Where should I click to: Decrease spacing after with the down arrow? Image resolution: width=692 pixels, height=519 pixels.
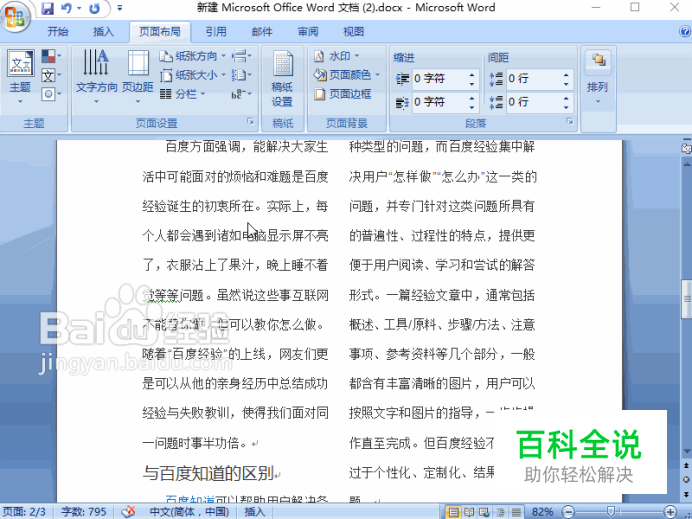[566, 107]
